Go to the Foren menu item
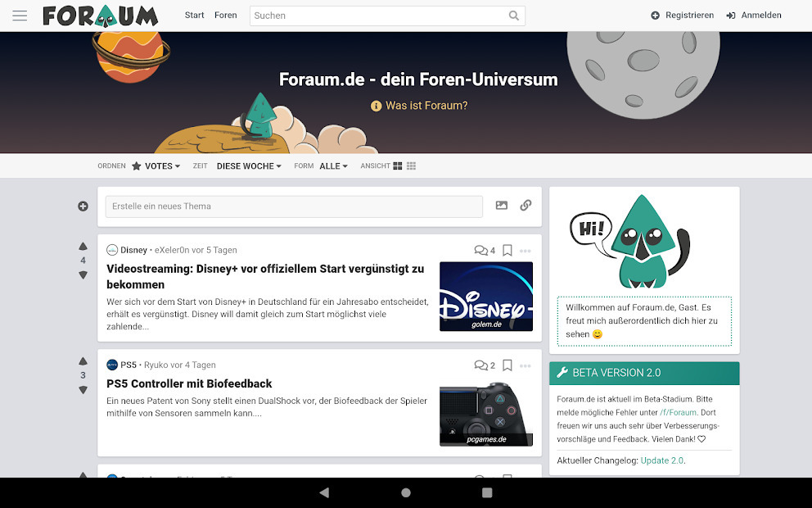This screenshot has height=508, width=812. pyautogui.click(x=225, y=16)
